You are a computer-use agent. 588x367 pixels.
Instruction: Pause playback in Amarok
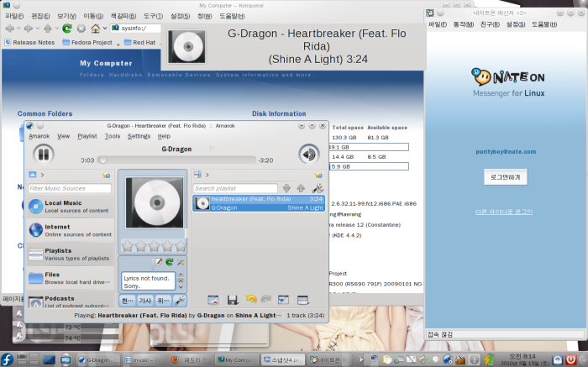44,154
